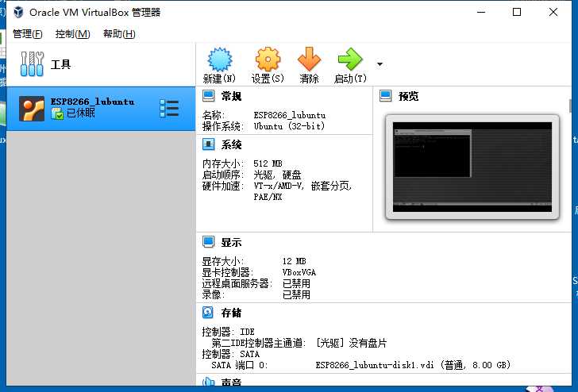The width and height of the screenshot is (578, 392).
Task: Click the Preview (预览) section icon
Action: point(386,96)
